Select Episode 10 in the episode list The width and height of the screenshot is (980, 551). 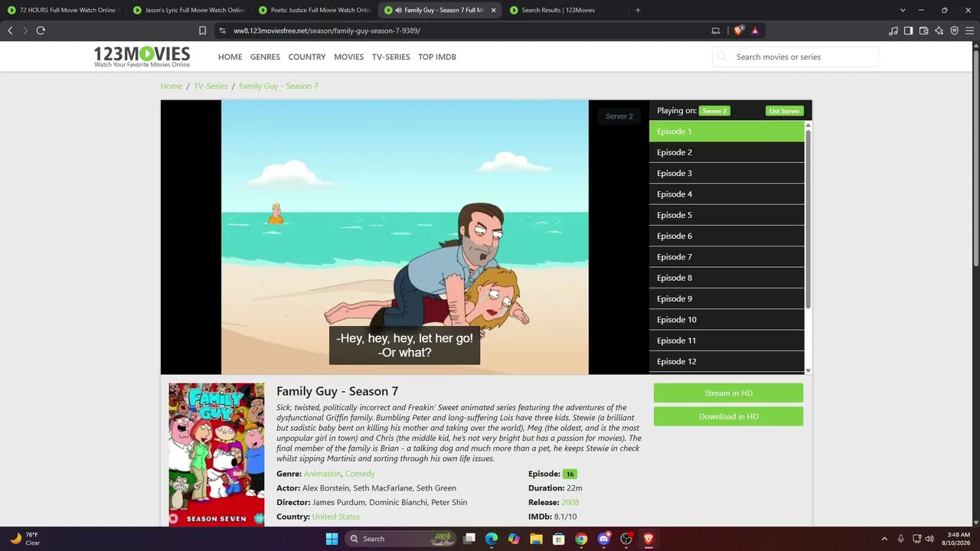[727, 320]
